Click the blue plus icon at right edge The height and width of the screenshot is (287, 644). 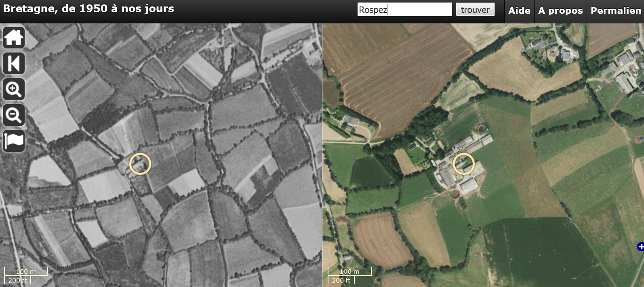click(x=640, y=246)
